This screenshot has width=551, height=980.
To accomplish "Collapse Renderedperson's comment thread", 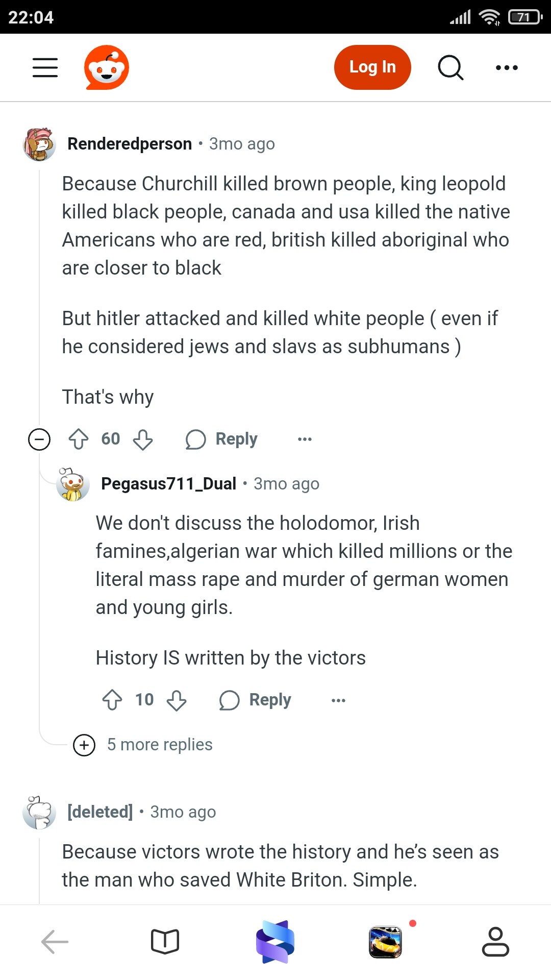I will coord(39,439).
